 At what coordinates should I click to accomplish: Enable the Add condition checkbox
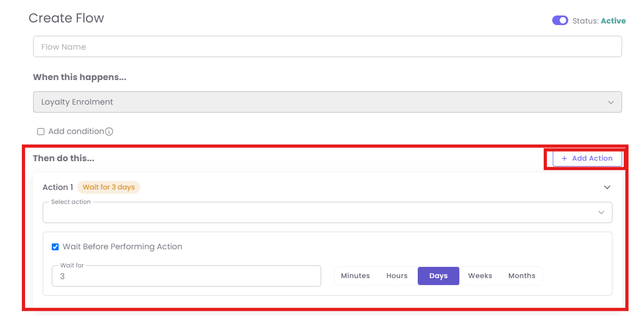click(41, 131)
